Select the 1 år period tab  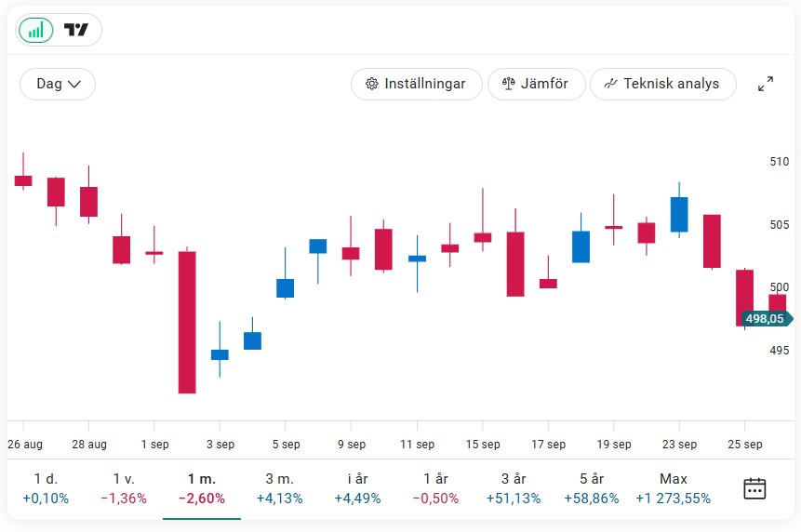[435, 488]
